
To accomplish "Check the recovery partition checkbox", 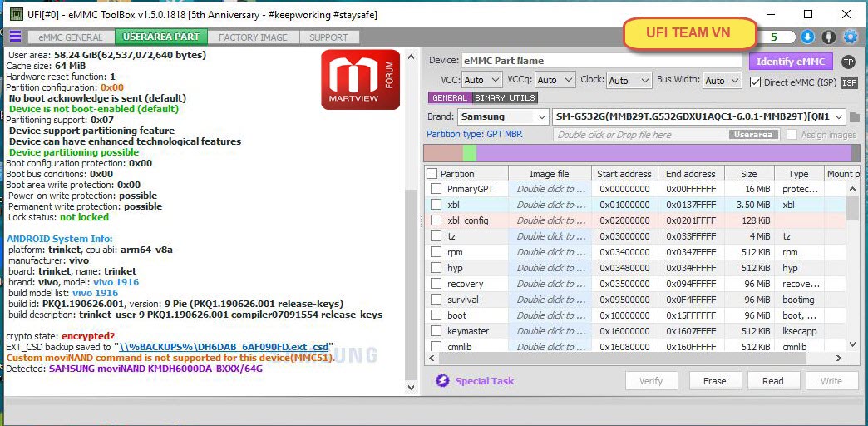I will (x=436, y=284).
